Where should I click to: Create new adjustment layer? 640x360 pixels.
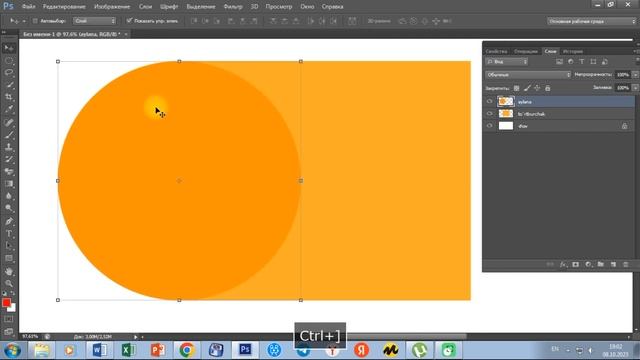pyautogui.click(x=588, y=264)
